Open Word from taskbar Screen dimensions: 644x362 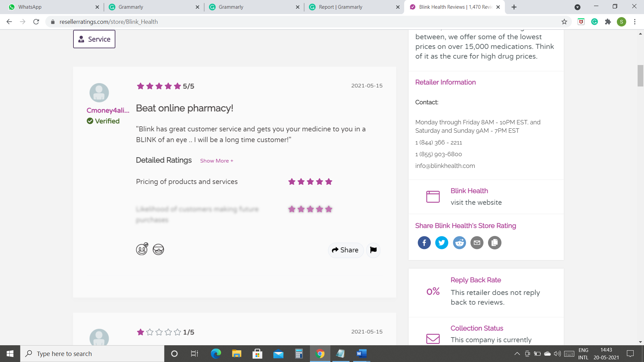[x=361, y=354]
